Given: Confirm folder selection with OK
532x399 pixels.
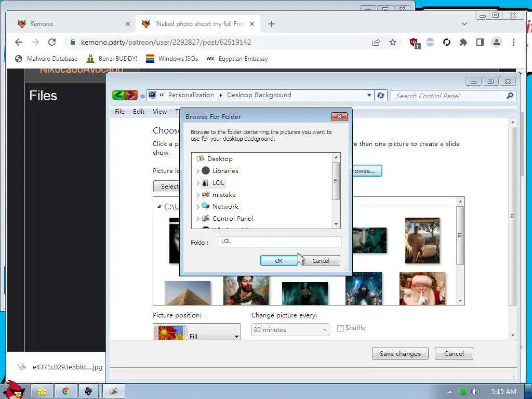Looking at the screenshot, I should point(278,261).
